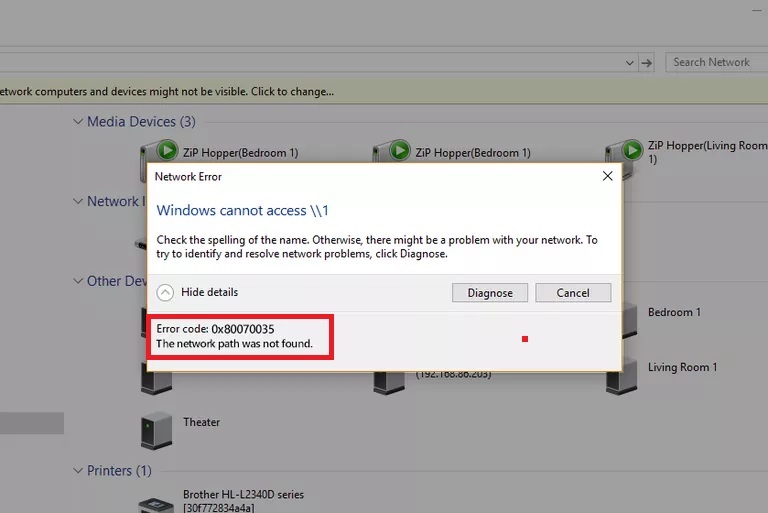Click the Theater device label
Screen dimensions: 768x513
(x=201, y=422)
